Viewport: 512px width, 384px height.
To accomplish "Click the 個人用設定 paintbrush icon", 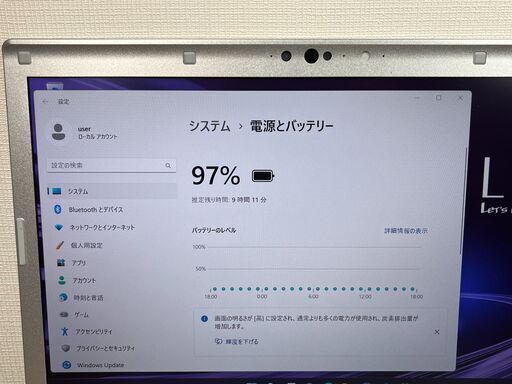I will click(60, 245).
